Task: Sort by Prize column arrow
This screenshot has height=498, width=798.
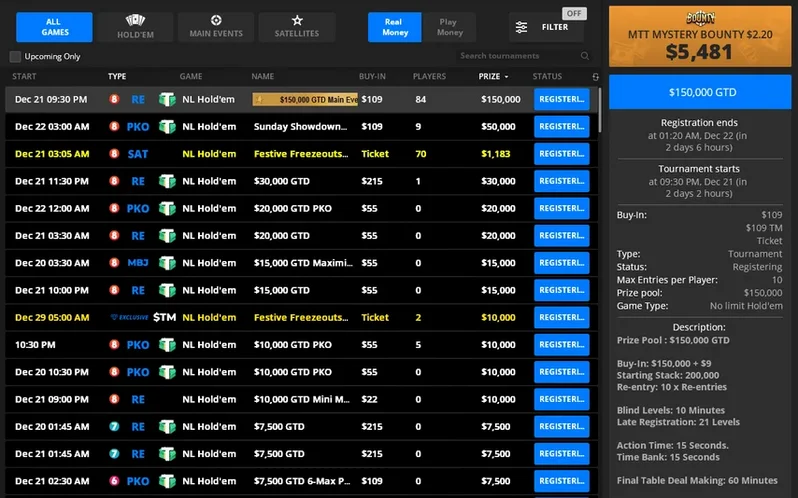Action: (x=506, y=76)
